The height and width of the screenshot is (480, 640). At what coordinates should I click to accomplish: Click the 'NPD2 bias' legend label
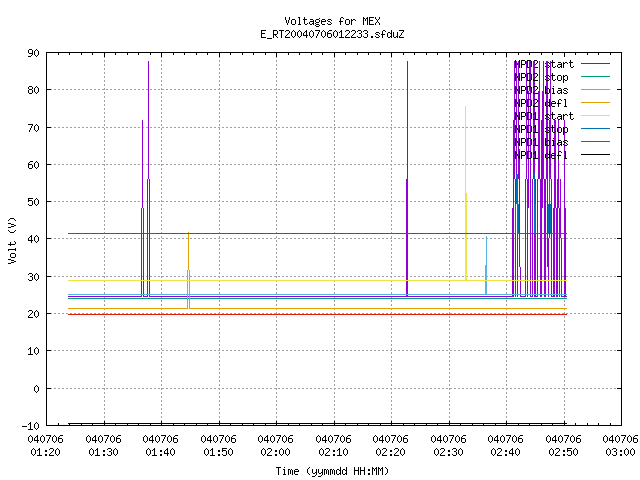pos(541,90)
